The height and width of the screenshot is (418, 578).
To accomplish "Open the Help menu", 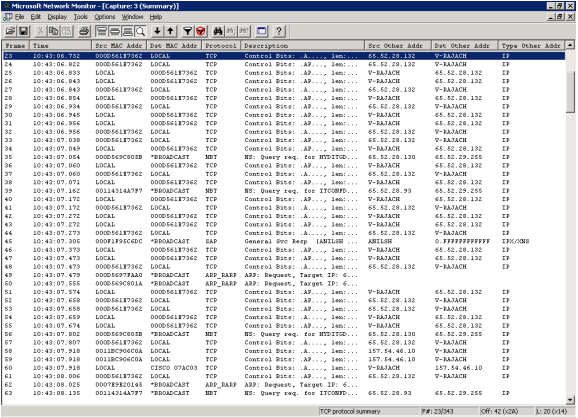I will (156, 17).
